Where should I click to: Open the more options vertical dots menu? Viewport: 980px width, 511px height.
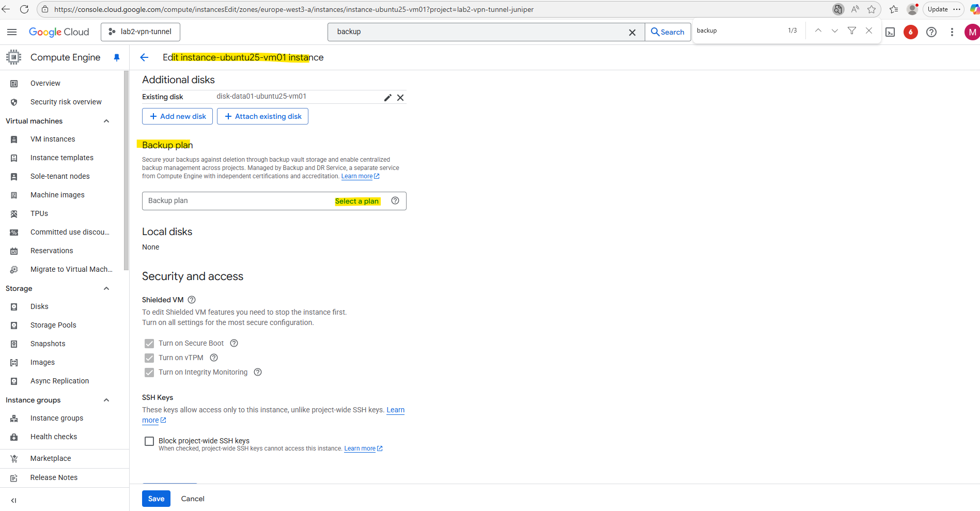[x=952, y=32]
